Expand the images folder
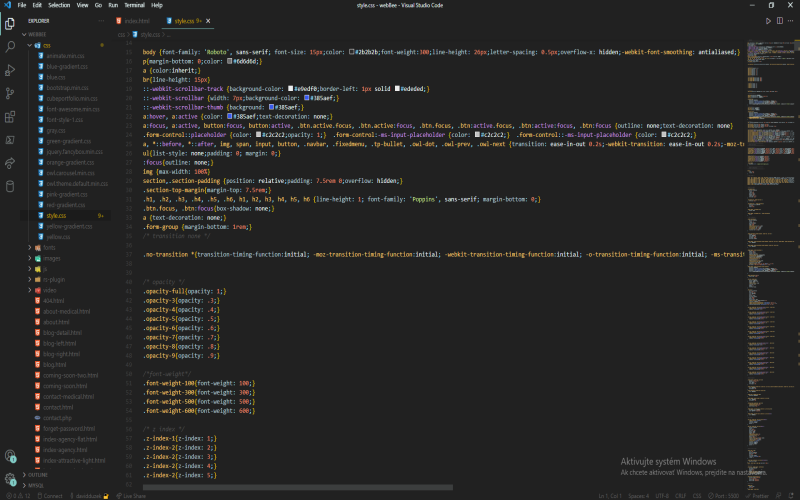 [51, 258]
